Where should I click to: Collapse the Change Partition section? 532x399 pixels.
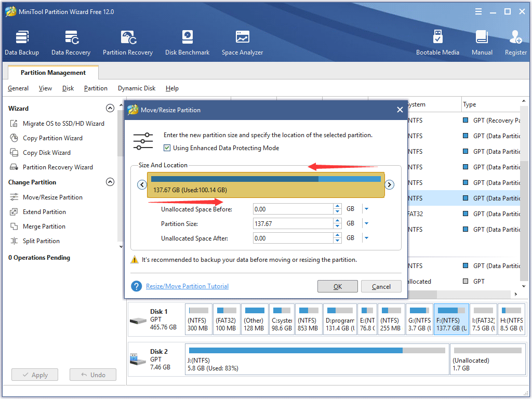tap(110, 182)
